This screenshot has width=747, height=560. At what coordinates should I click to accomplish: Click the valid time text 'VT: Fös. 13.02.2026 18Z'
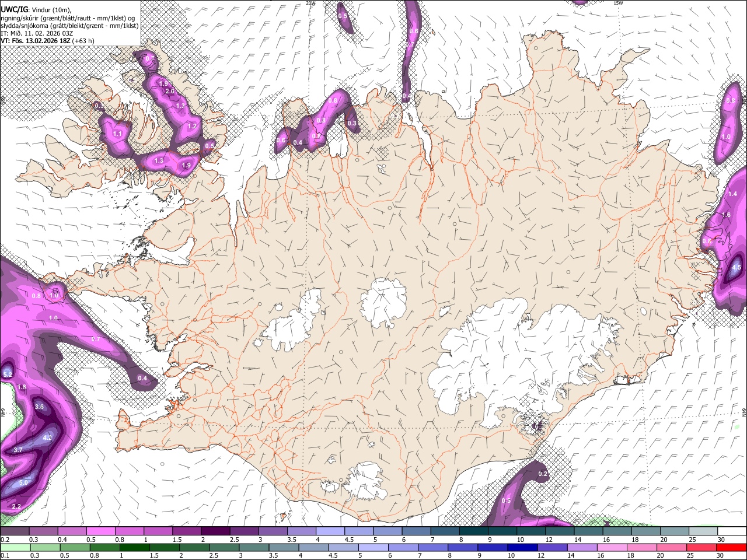(36, 41)
